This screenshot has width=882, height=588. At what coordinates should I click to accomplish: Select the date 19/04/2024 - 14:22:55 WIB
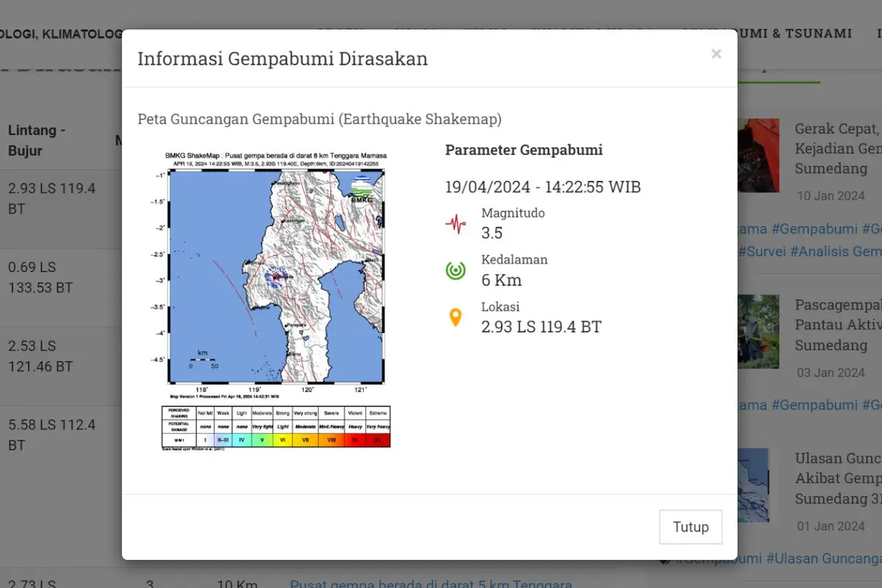[543, 187]
